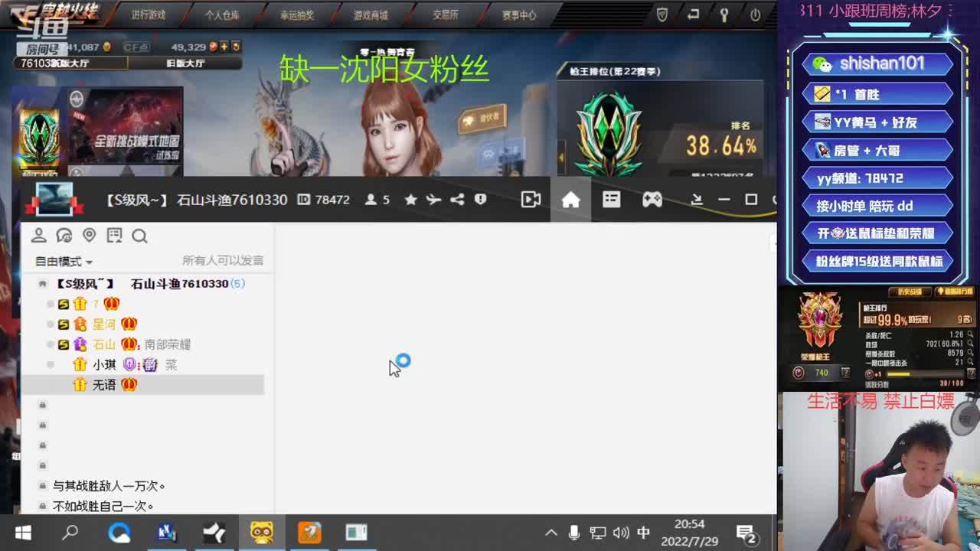Open the game controller icon in YY
The width and height of the screenshot is (980, 551).
click(652, 200)
